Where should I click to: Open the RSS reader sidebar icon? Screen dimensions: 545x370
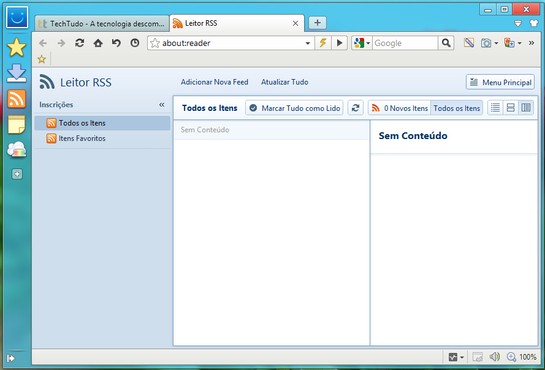16,99
